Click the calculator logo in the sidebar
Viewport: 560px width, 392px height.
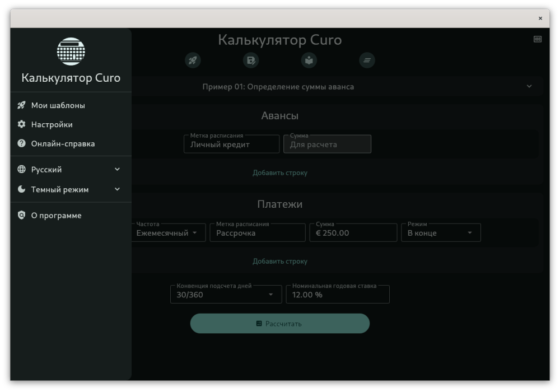click(71, 52)
